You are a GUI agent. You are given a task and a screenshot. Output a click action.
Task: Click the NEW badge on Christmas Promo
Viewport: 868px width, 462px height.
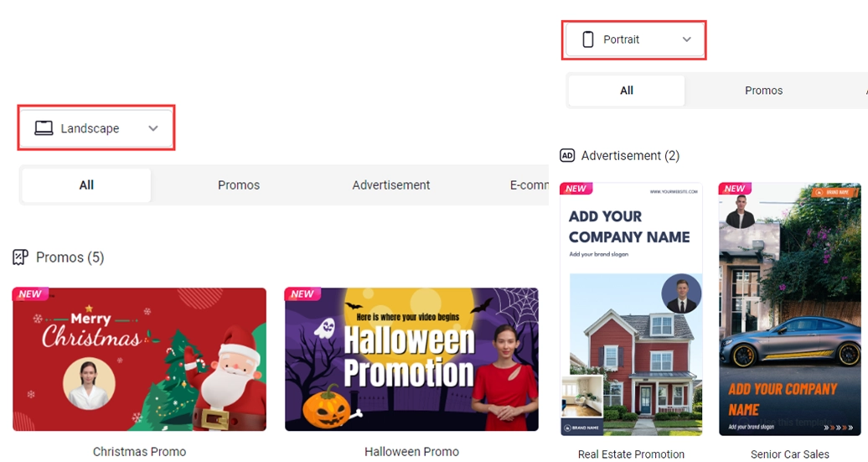pos(30,294)
